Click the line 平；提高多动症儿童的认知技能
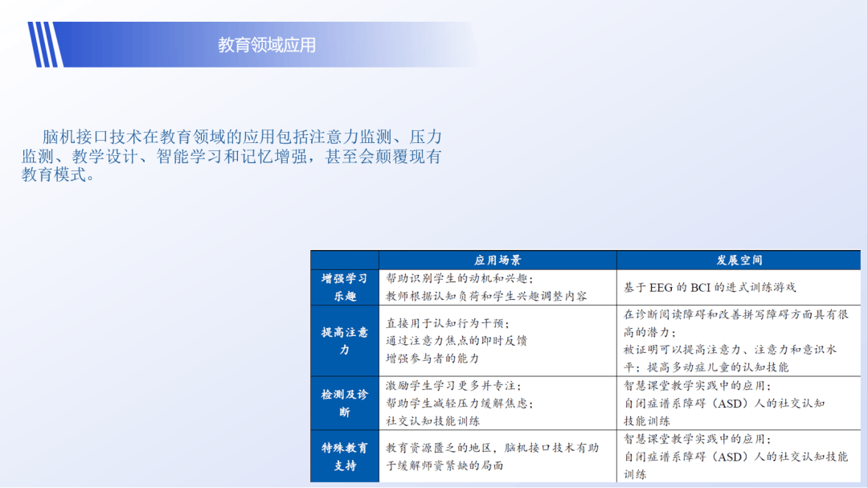The image size is (868, 488). tap(706, 367)
